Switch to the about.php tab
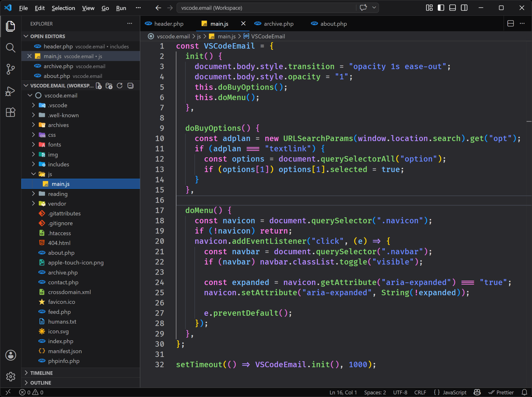Screen dimensions: 532x397 (x=333, y=24)
